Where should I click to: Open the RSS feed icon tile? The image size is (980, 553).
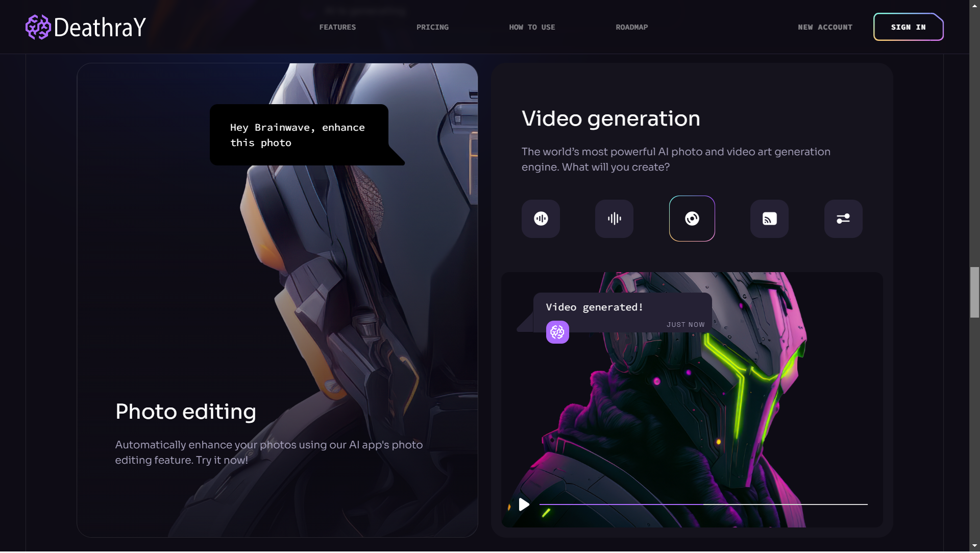point(769,219)
